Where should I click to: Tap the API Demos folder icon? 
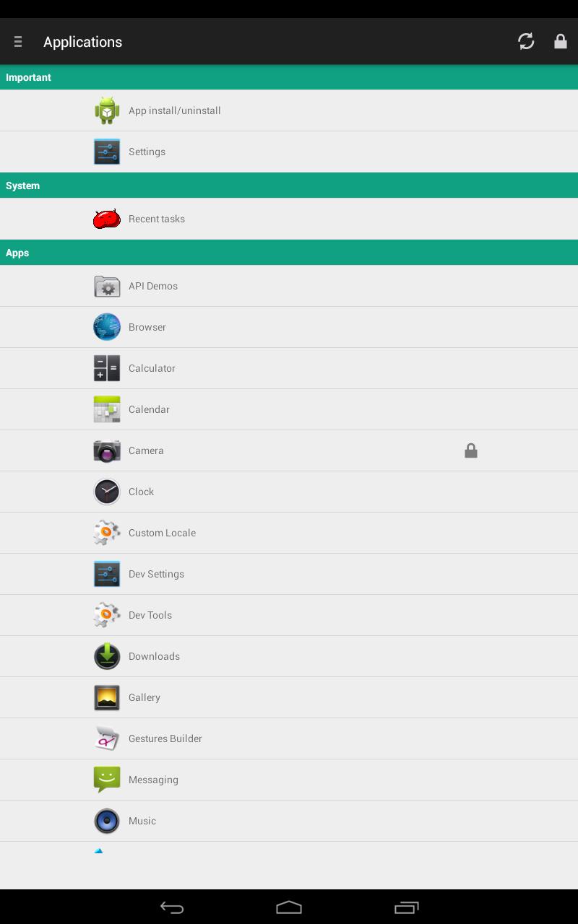click(107, 286)
